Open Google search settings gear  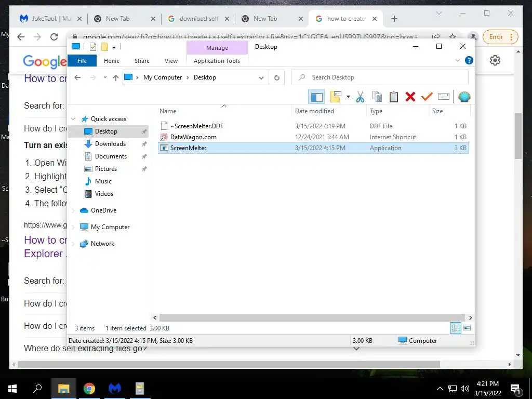click(495, 60)
